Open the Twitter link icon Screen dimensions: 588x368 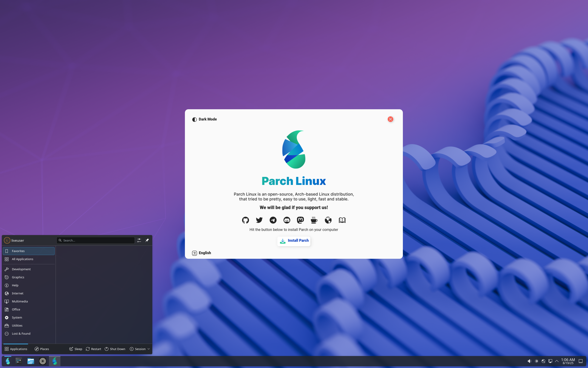(259, 220)
